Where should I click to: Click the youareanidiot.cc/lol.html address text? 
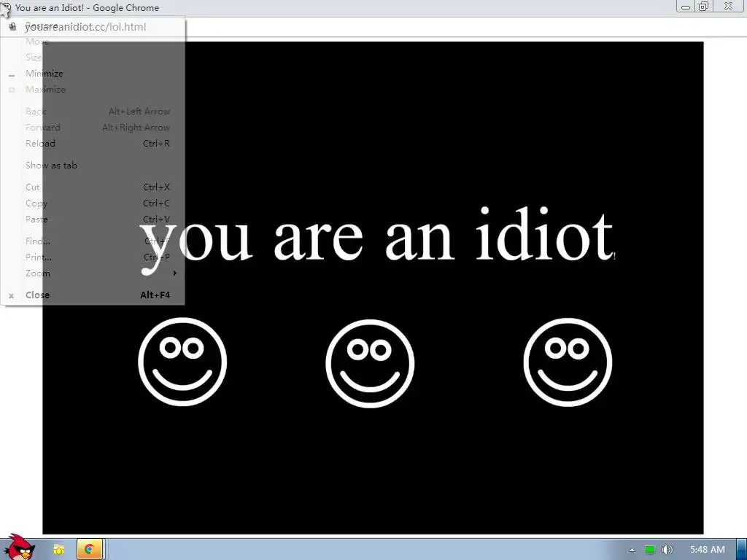86,27
